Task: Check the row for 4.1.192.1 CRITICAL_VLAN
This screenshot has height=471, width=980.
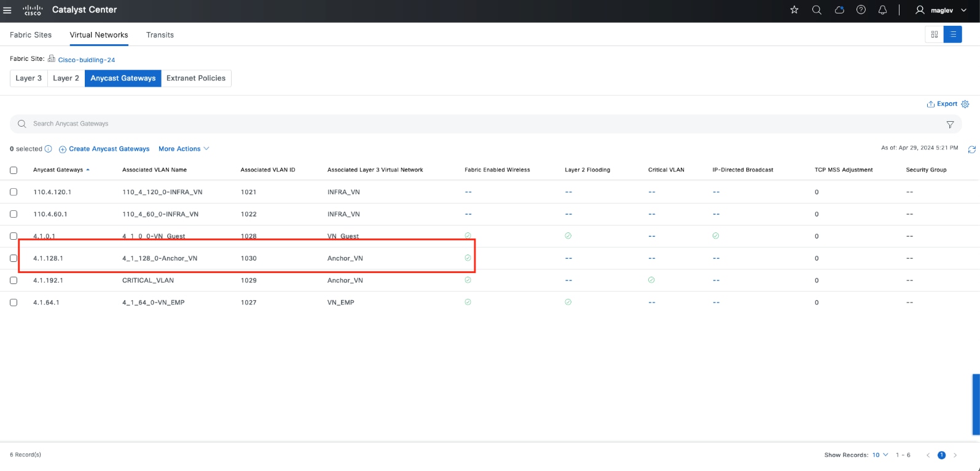Action: (14, 280)
